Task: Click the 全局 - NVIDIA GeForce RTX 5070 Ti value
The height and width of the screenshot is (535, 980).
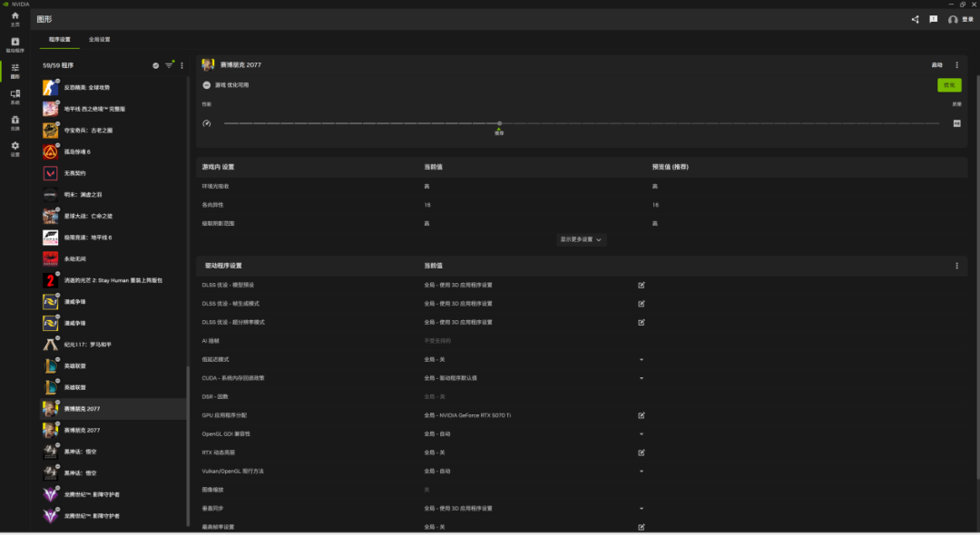Action: pyautogui.click(x=467, y=416)
